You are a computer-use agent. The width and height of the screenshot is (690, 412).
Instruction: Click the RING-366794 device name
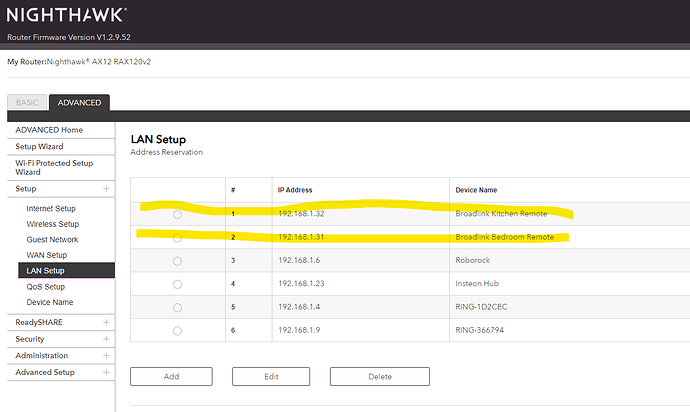480,330
